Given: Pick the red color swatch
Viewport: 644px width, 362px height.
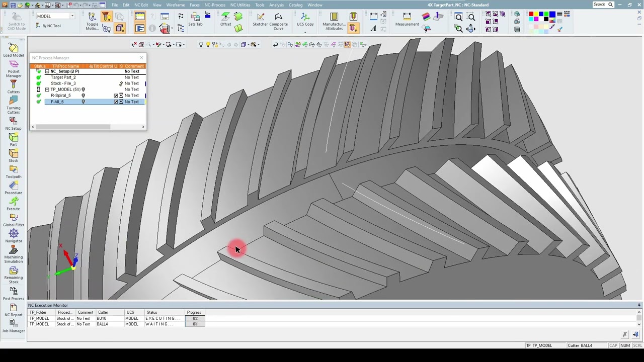Looking at the screenshot, I should pyautogui.click(x=531, y=14).
